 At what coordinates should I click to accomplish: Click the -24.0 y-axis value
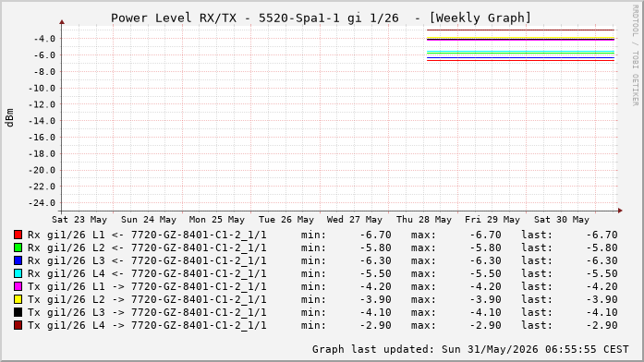42,203
